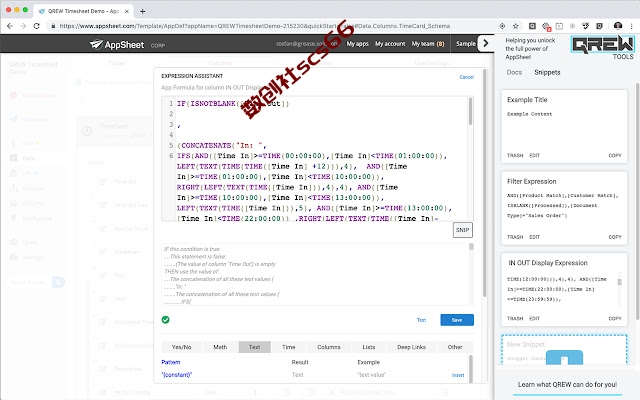Click the Test link
Screen dimensions: 640x400
pos(421,320)
